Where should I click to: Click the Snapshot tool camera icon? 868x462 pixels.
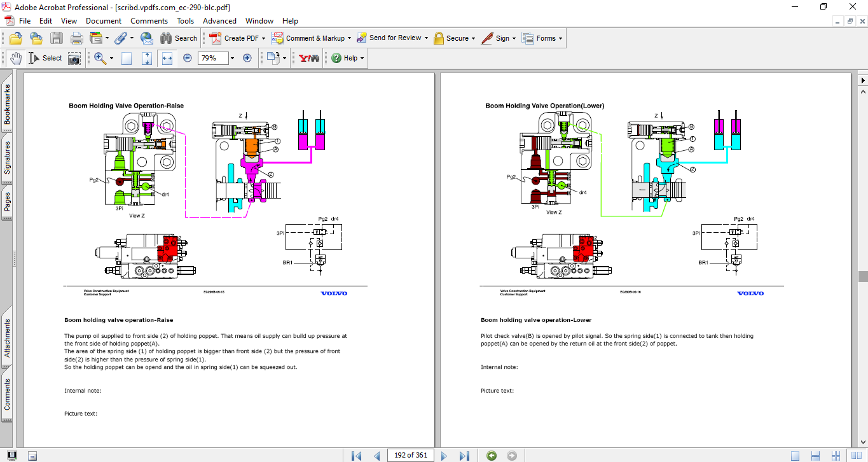point(74,58)
